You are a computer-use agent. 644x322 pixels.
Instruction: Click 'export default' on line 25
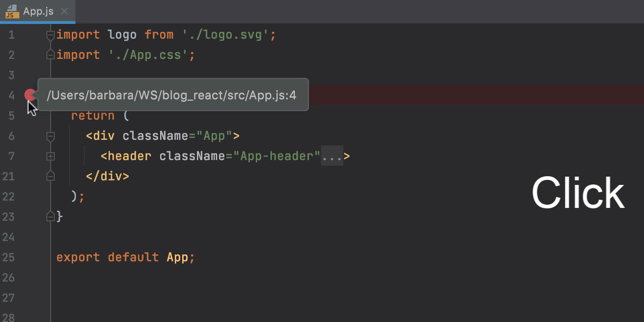(108, 257)
